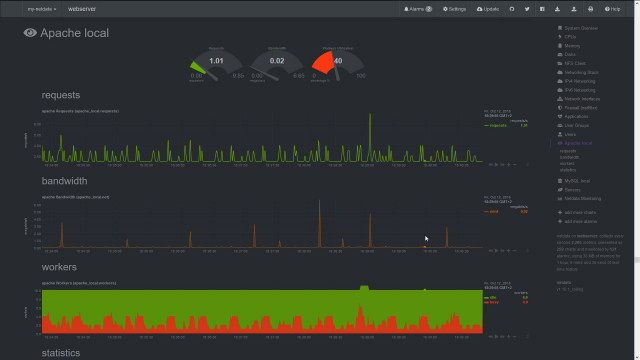Go to Memory section in sidebar
Image resolution: width=640 pixels, height=360 pixels.
569,46
